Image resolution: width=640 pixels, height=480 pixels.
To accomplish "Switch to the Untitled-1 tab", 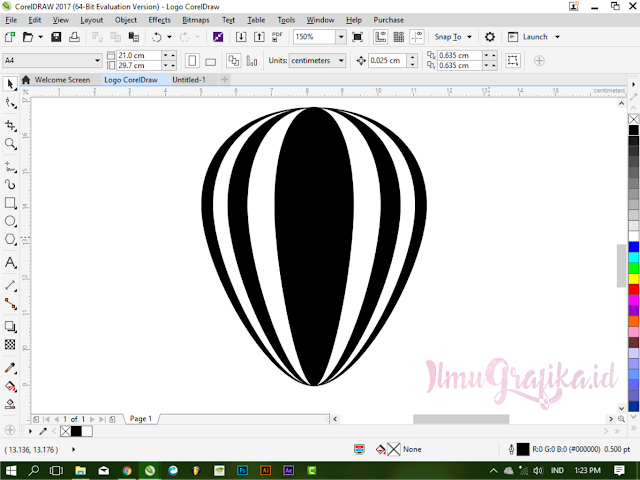I will [x=189, y=80].
